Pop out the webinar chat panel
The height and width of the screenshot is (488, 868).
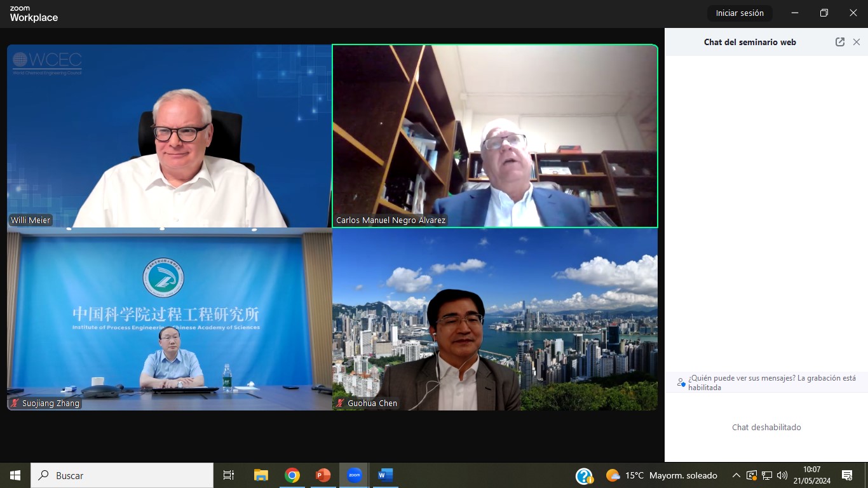pos(839,42)
